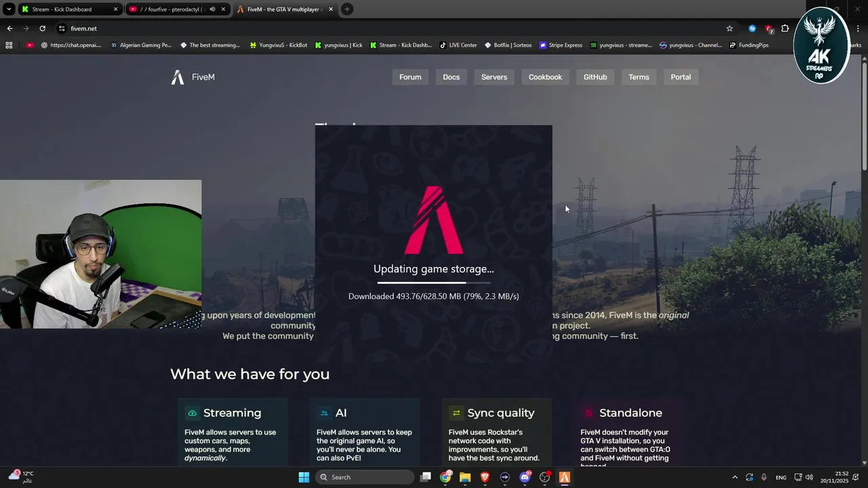This screenshot has height=488, width=868.
Task: Open the YungvixuS - KickBot bookmark
Action: [278, 45]
